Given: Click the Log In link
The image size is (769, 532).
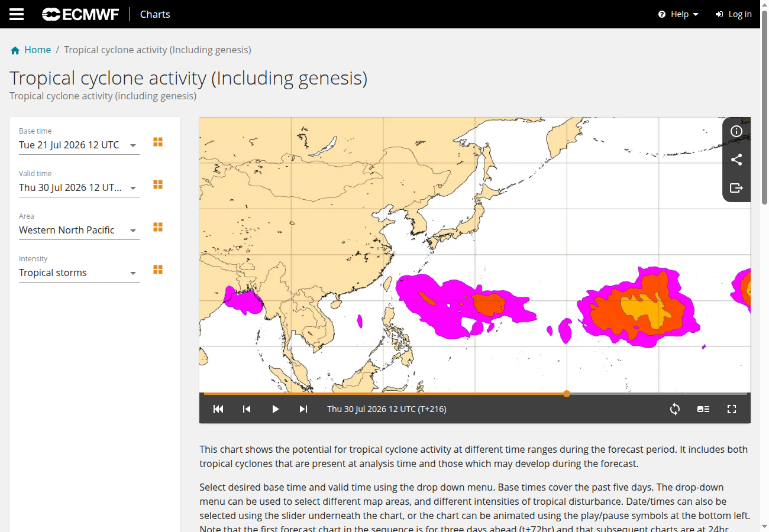Looking at the screenshot, I should (x=734, y=14).
